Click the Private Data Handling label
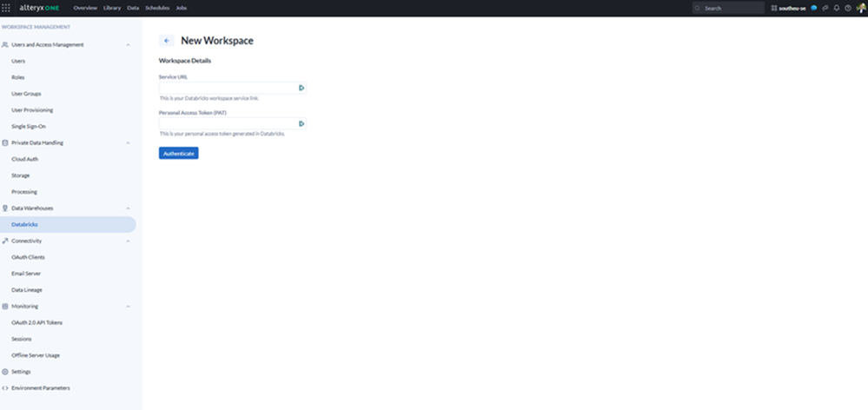Viewport: 868px width, 410px height. (x=37, y=142)
